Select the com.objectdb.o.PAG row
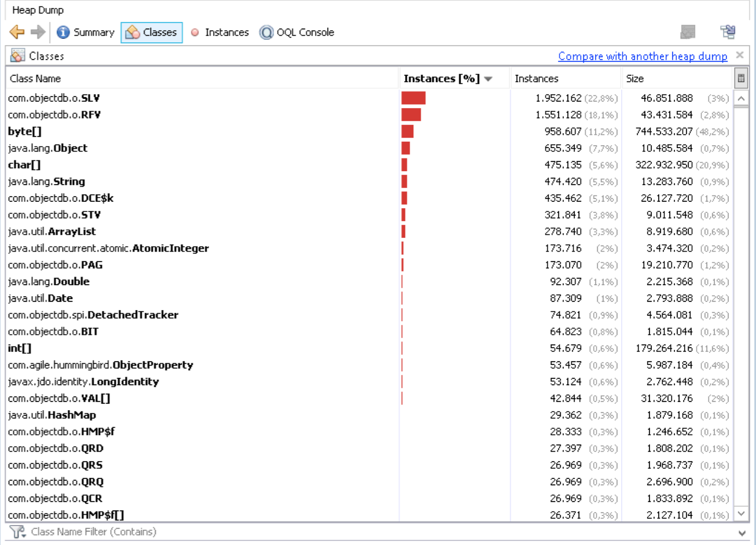The height and width of the screenshot is (545, 756). coord(370,265)
